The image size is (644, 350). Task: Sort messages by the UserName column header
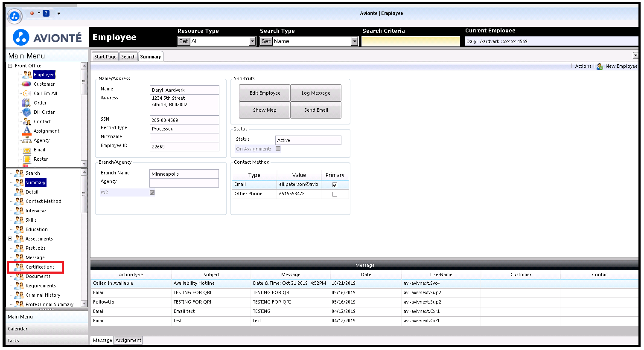[x=441, y=275]
